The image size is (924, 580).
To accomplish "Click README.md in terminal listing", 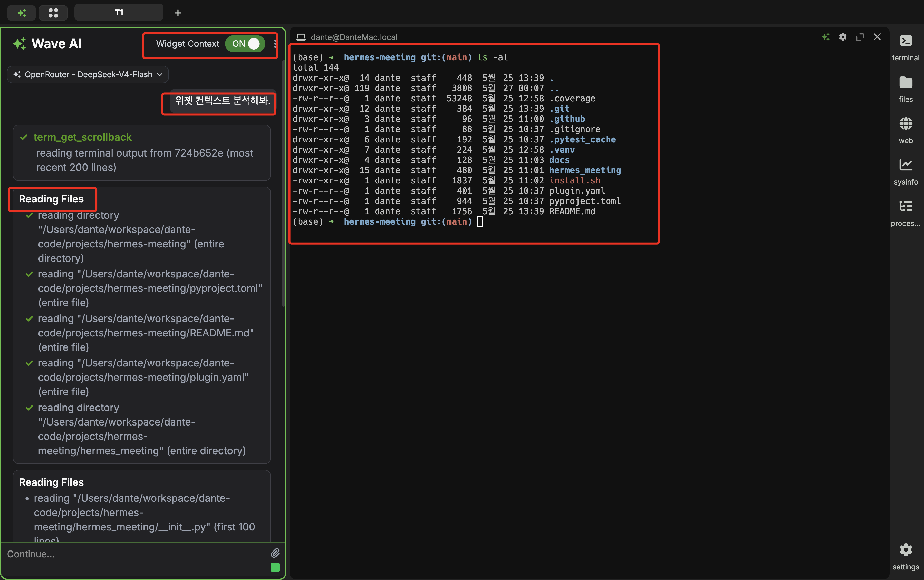I will pyautogui.click(x=572, y=211).
